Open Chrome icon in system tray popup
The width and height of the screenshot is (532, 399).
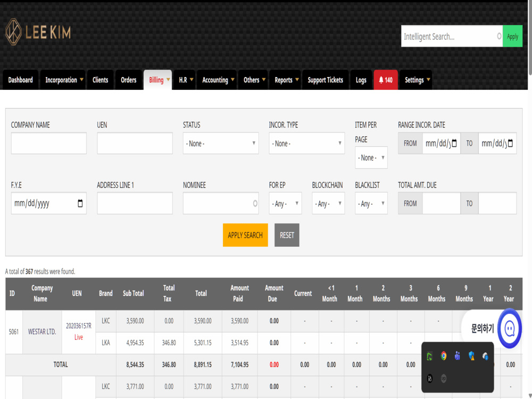(444, 356)
